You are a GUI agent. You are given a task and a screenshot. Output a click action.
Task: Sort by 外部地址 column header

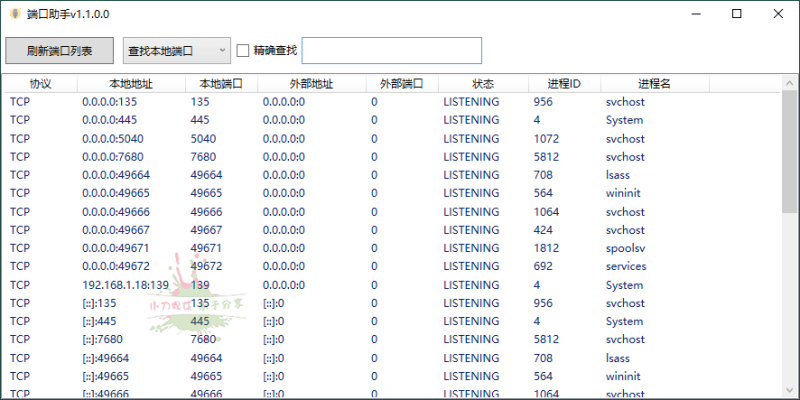pos(311,84)
